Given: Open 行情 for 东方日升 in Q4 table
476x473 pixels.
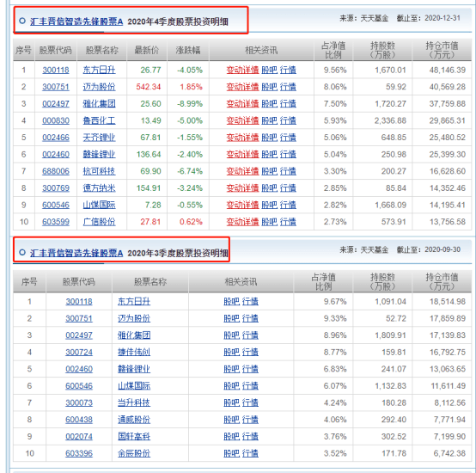Looking at the screenshot, I should click(288, 71).
